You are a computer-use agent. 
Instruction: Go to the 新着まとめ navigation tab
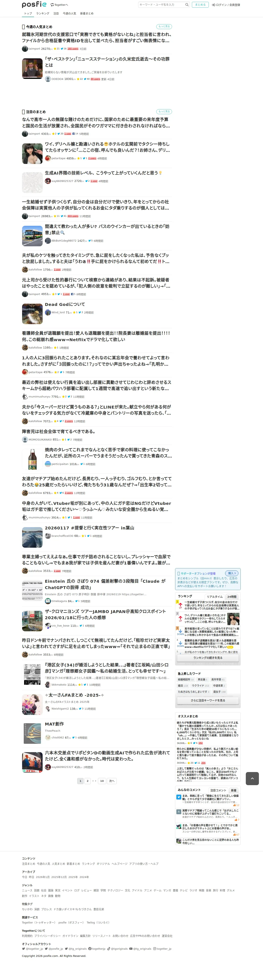87,13
